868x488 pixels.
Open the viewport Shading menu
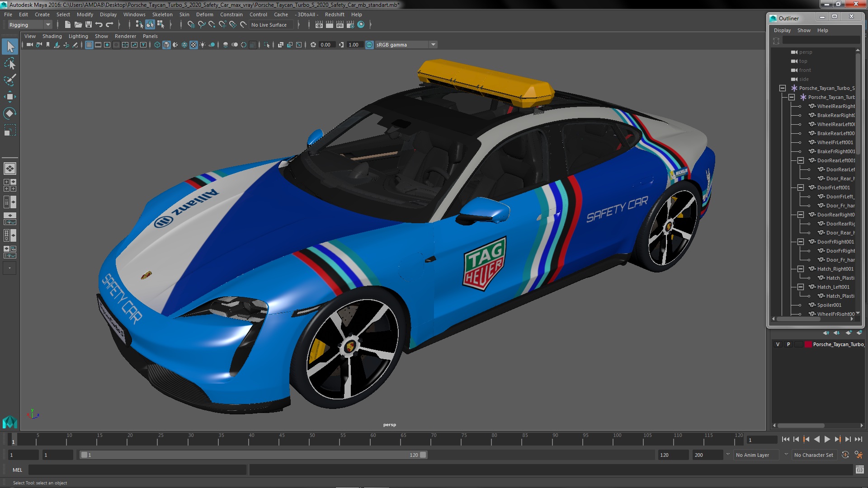(52, 36)
